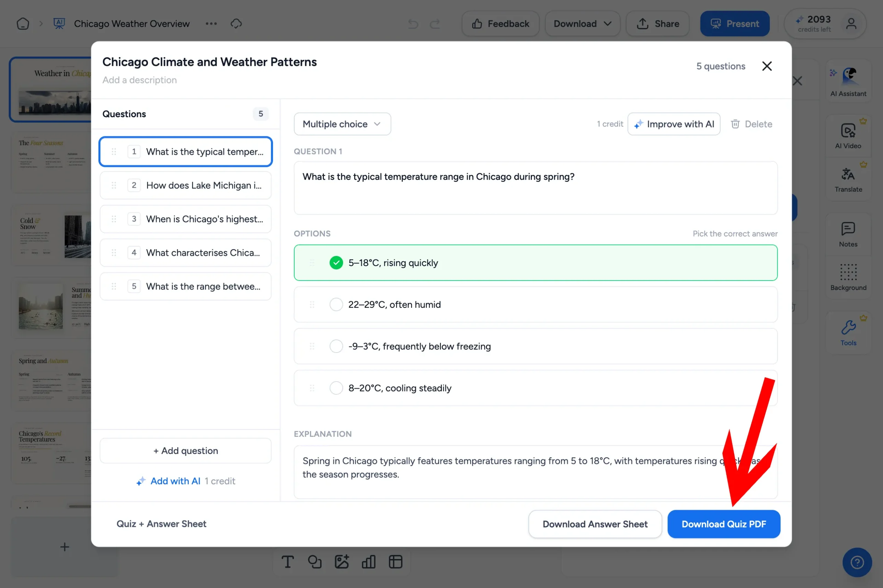Viewport: 883px width, 588px height.
Task: Select question 1 about typical temperature
Action: coord(185,152)
